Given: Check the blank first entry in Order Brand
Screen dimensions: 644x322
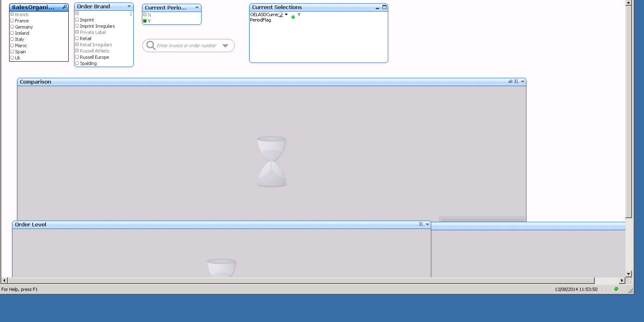Looking at the screenshot, I should click(x=77, y=13).
